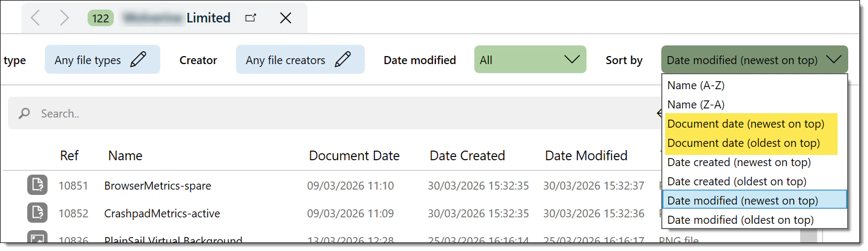Select Date created (oldest on top)

(754, 182)
